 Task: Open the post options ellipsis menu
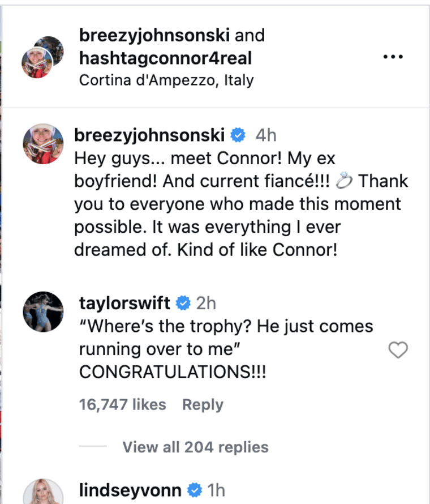pyautogui.click(x=394, y=56)
